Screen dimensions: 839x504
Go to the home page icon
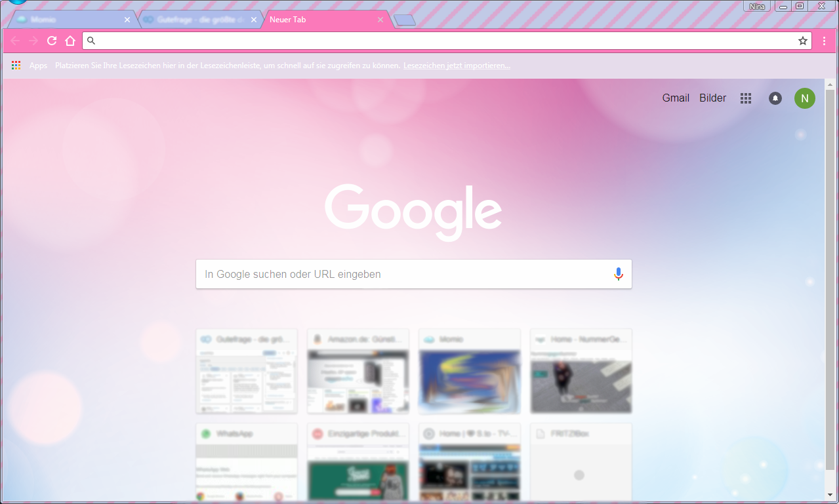click(70, 41)
